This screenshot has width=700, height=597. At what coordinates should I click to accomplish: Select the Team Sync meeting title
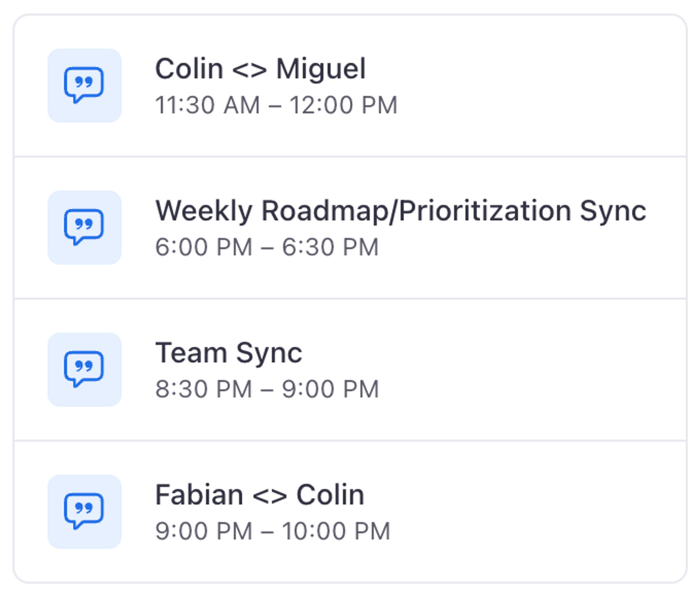click(x=229, y=353)
